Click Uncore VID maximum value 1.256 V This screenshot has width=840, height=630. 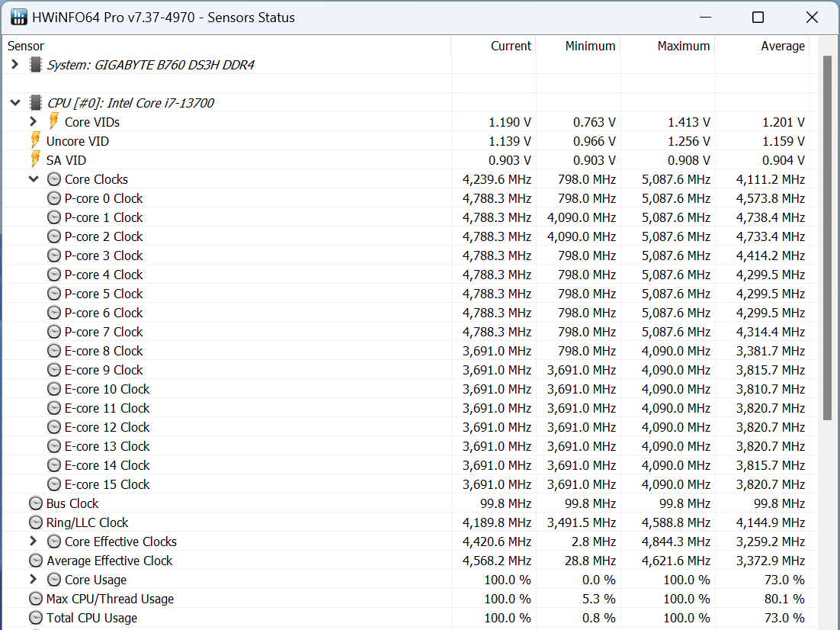coord(688,141)
